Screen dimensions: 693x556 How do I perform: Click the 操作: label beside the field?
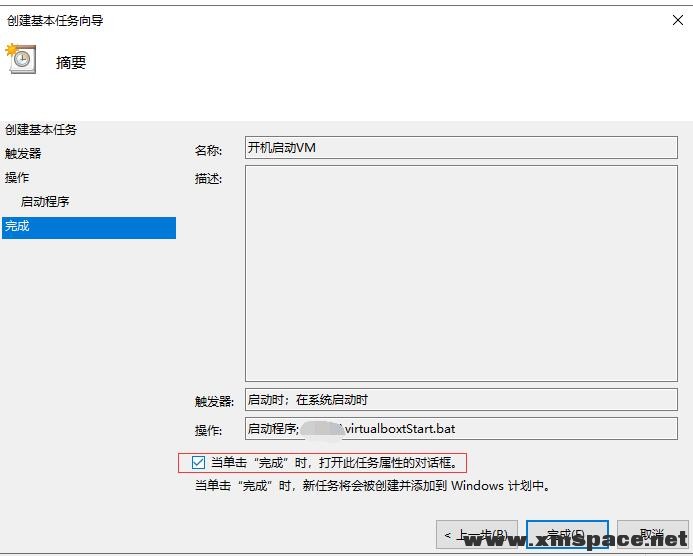[208, 430]
